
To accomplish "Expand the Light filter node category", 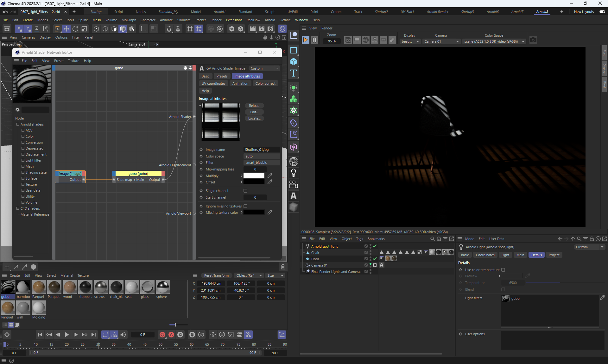I will (23, 160).
